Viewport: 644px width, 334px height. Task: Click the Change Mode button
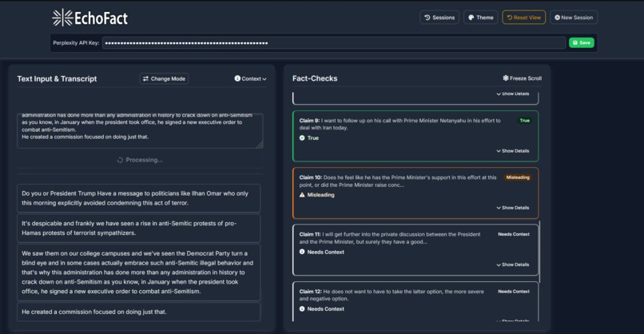pos(164,78)
